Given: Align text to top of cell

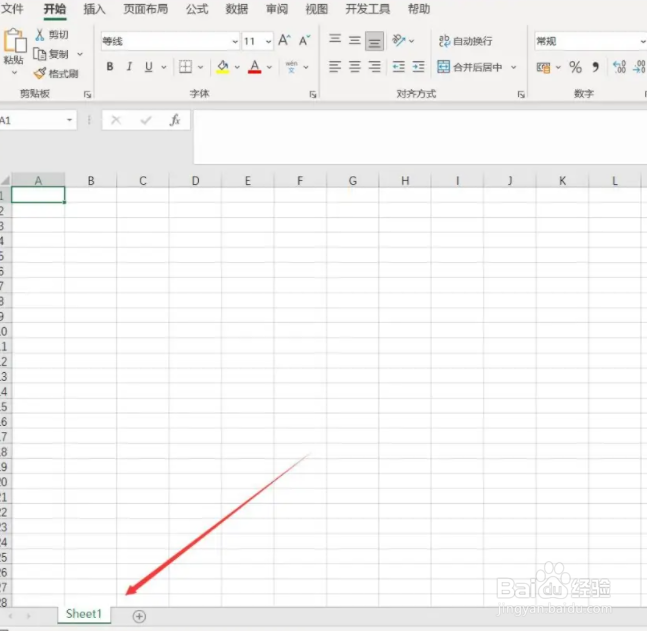Looking at the screenshot, I should tap(335, 40).
